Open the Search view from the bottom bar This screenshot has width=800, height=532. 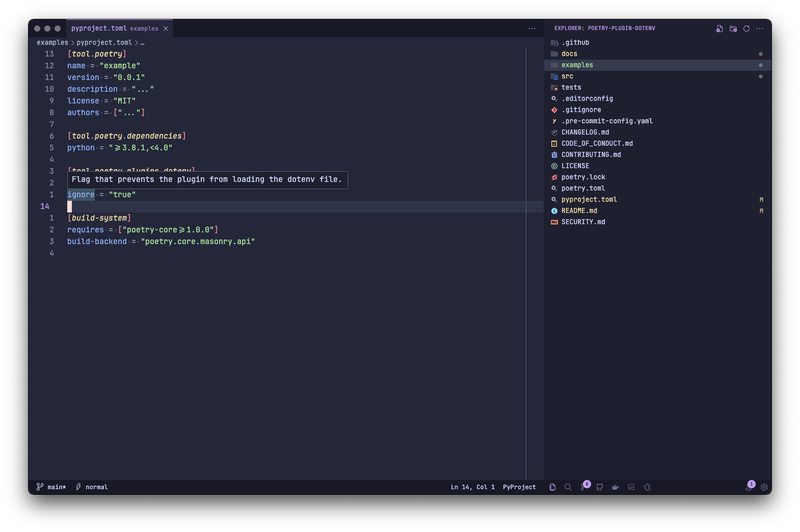[x=568, y=487]
